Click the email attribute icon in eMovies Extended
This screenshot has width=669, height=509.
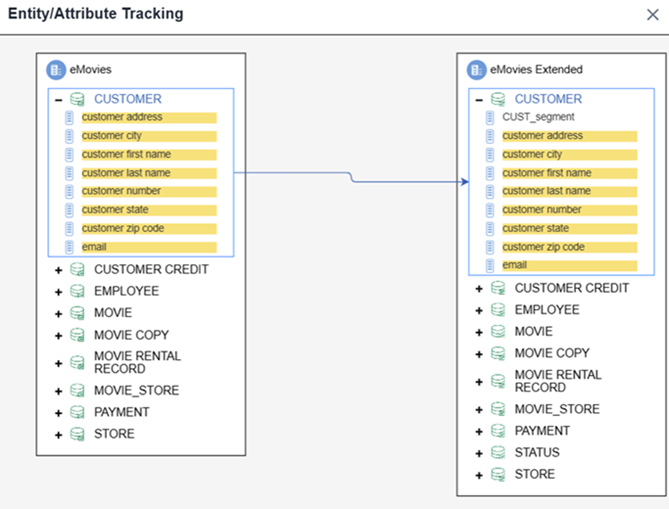pyautogui.click(x=490, y=265)
